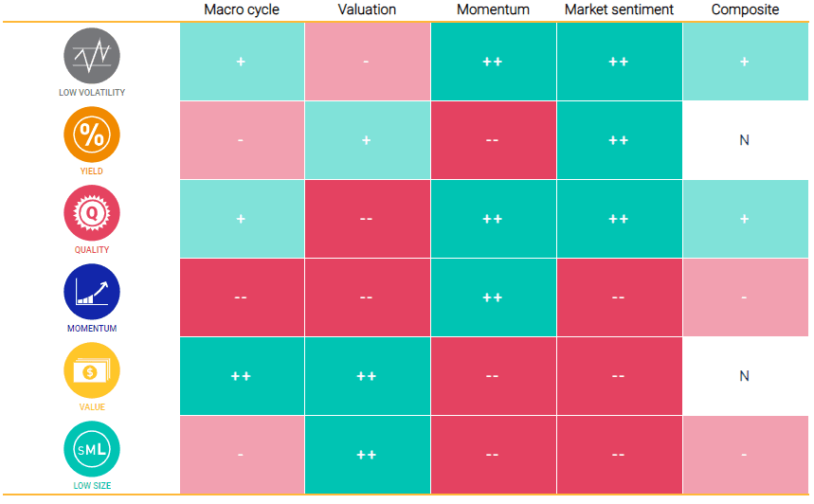The image size is (814, 504).
Task: Click the yellow Value money icon
Action: (92, 369)
